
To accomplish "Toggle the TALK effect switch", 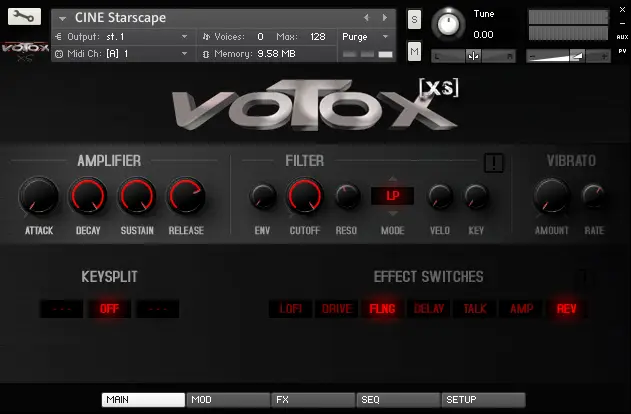I will tap(475, 309).
